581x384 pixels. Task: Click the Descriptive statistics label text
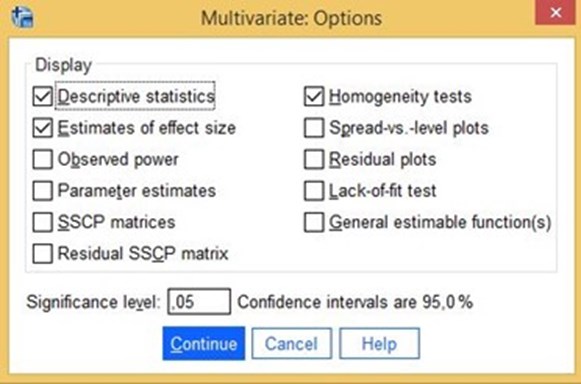(136, 96)
